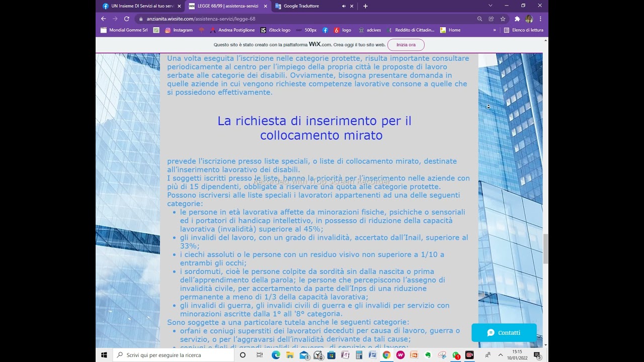Viewport: 644px width, 362px height.
Task: Open the Mondial Gomme Srl bookmark
Action: click(x=124, y=30)
